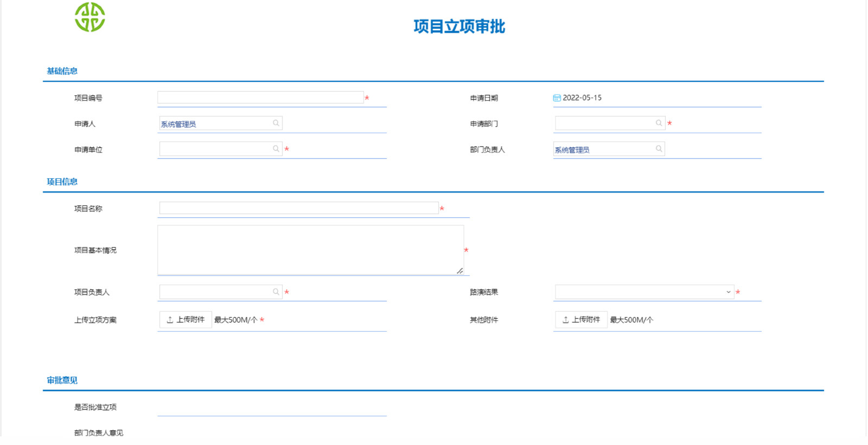Click the search icon in 申请人 field
This screenshot has height=445, width=868.
tap(276, 123)
